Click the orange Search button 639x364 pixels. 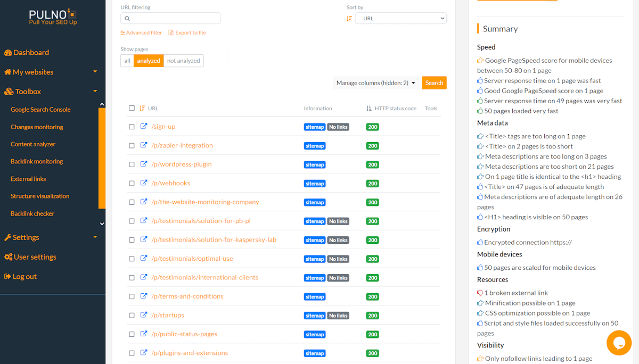tap(434, 83)
